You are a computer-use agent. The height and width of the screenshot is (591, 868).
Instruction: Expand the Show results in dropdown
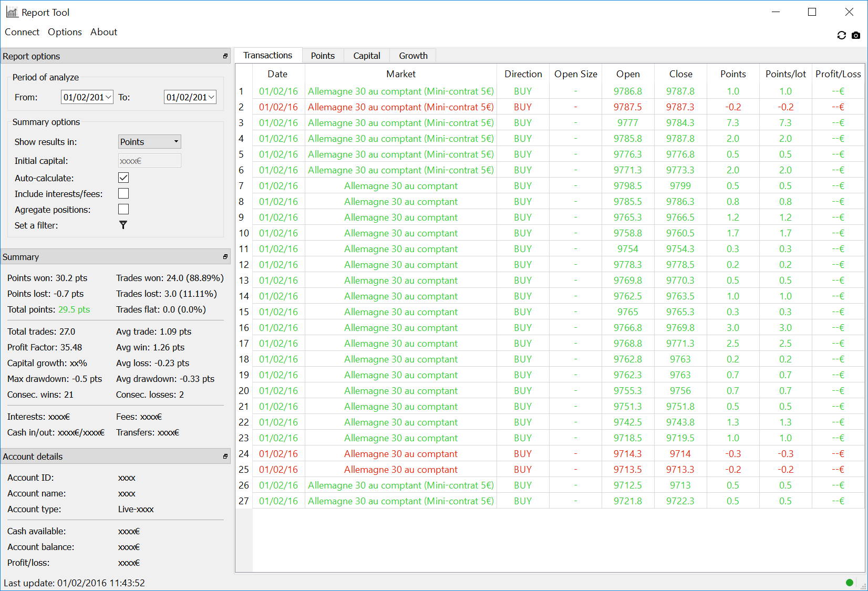click(x=149, y=142)
